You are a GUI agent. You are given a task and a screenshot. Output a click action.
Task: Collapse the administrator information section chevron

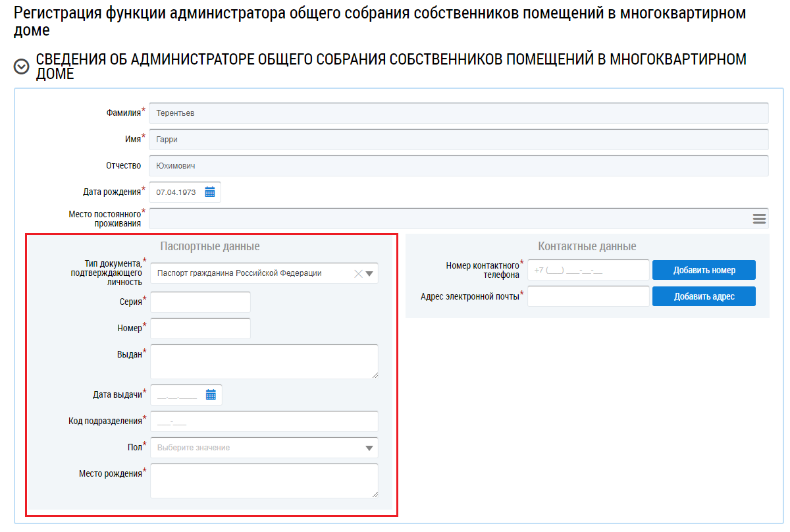pyautogui.click(x=22, y=66)
